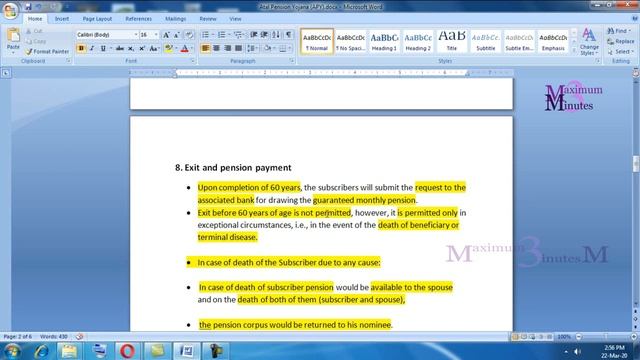The width and height of the screenshot is (640, 360).
Task: Apply strikethrough formatting
Action: point(120,48)
